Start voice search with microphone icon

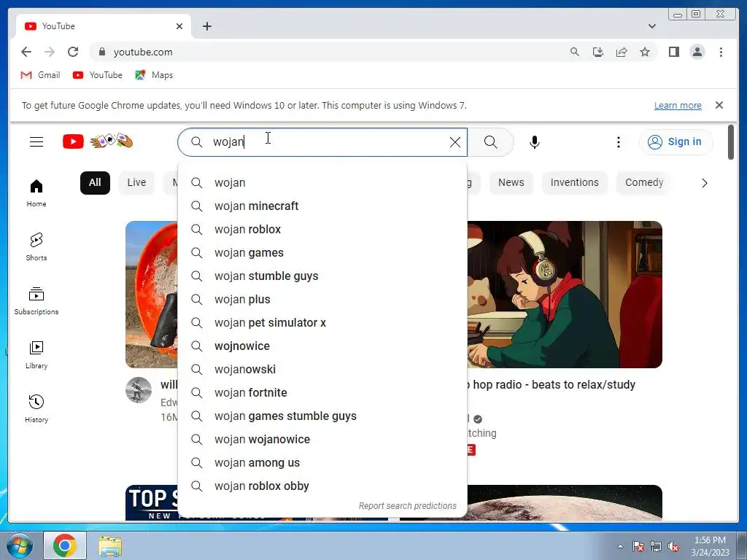(x=535, y=142)
